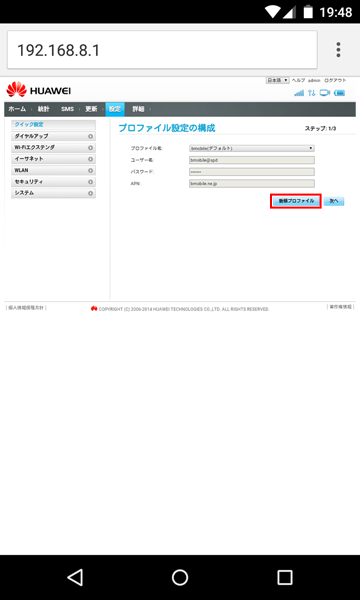Screen dimensions: 360x600
Task: Tap the 19:48 clock
Action: coord(335,12)
